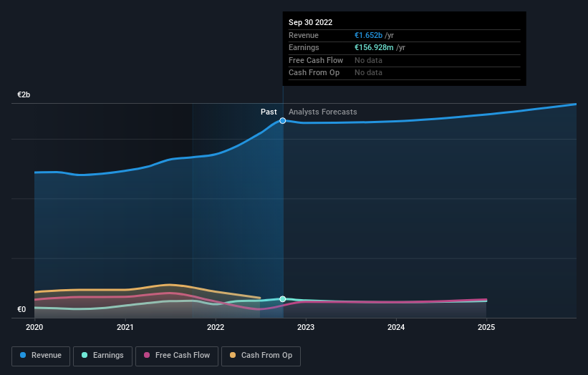Click the 2021 x-axis label
The image size is (588, 375).
click(x=125, y=328)
